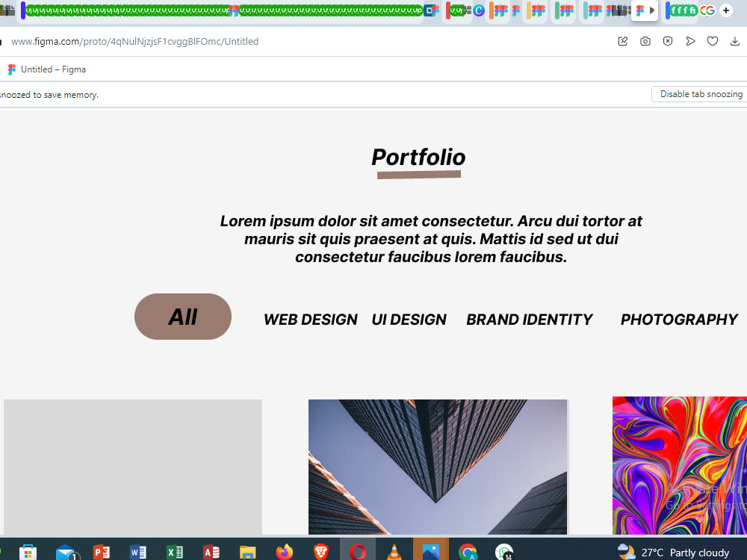Image resolution: width=747 pixels, height=560 pixels.
Task: Open Brave browser from the taskbar
Action: point(321,553)
